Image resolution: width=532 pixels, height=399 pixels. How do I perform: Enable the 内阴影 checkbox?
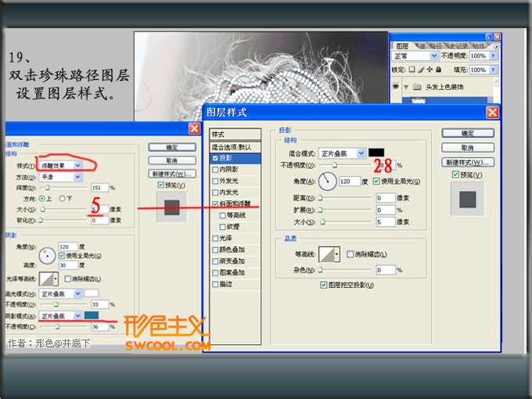pos(215,169)
